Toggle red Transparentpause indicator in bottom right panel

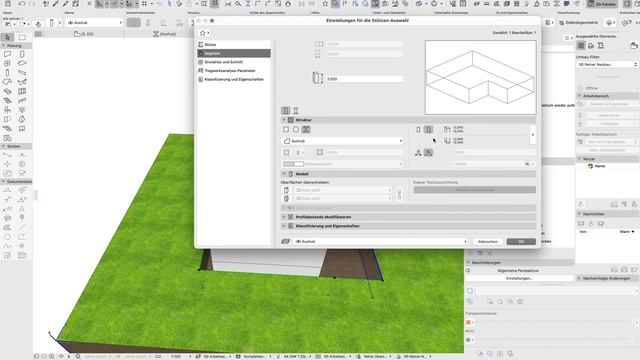pyautogui.click(x=469, y=322)
